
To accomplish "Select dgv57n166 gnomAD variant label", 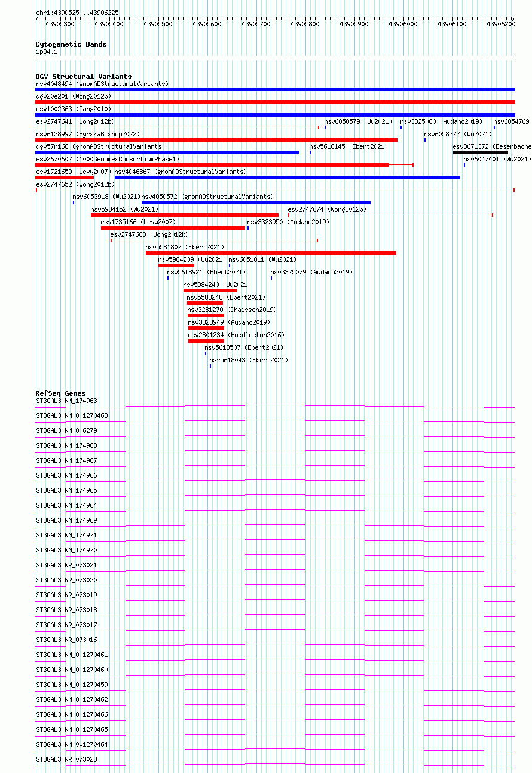I will (x=100, y=146).
